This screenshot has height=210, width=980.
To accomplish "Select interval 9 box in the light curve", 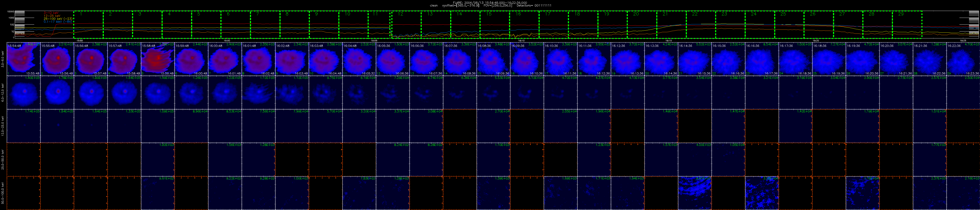I will [x=324, y=25].
